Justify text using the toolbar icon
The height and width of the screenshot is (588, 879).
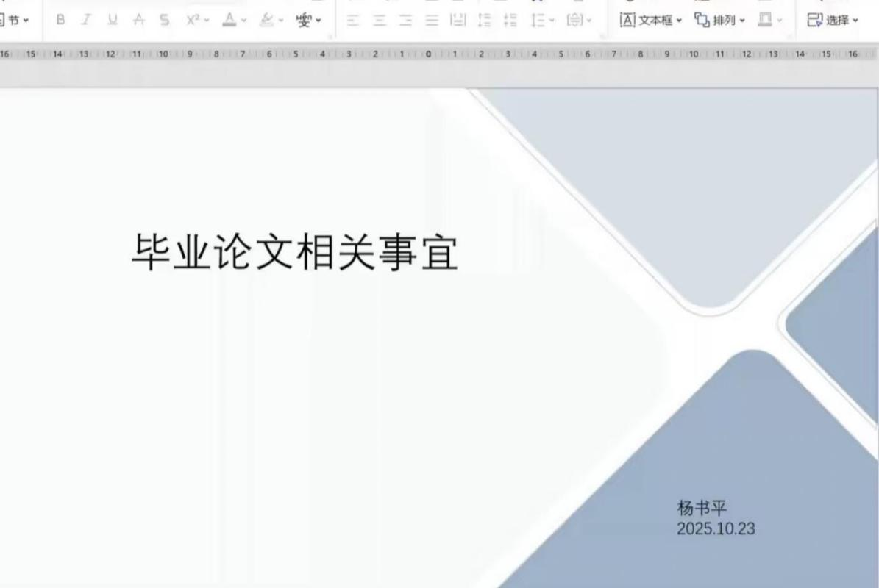coord(432,21)
